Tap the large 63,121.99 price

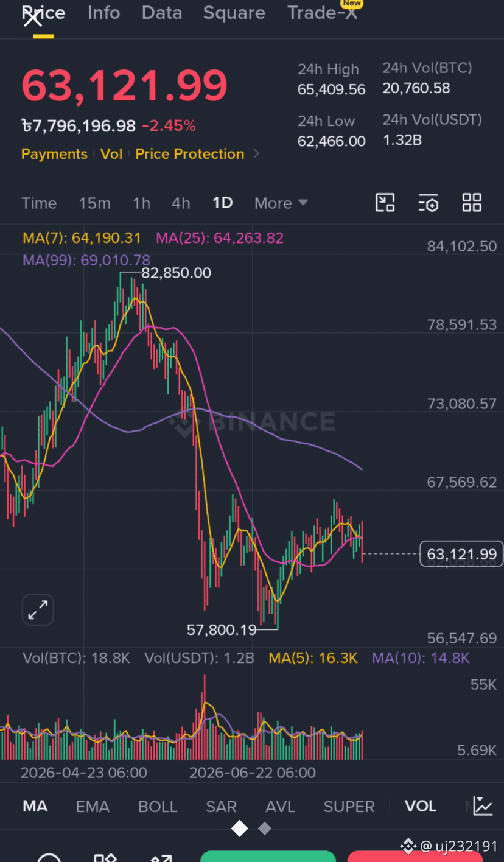click(x=125, y=85)
